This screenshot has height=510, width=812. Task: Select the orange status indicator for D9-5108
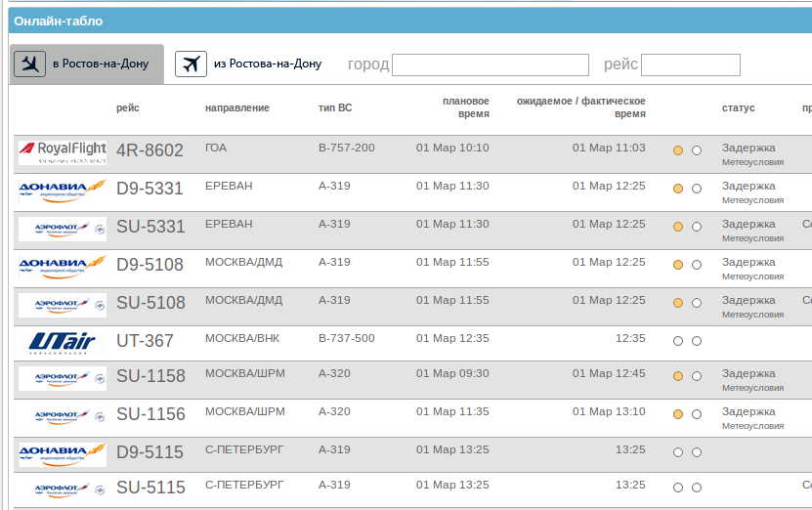coord(678,265)
